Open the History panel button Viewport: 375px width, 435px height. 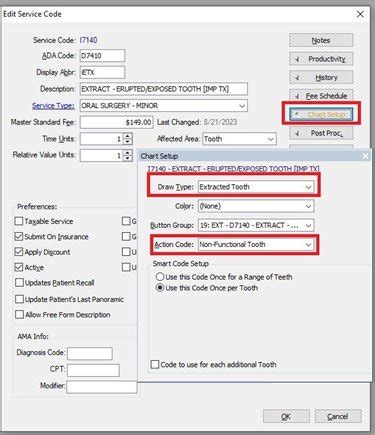(321, 78)
